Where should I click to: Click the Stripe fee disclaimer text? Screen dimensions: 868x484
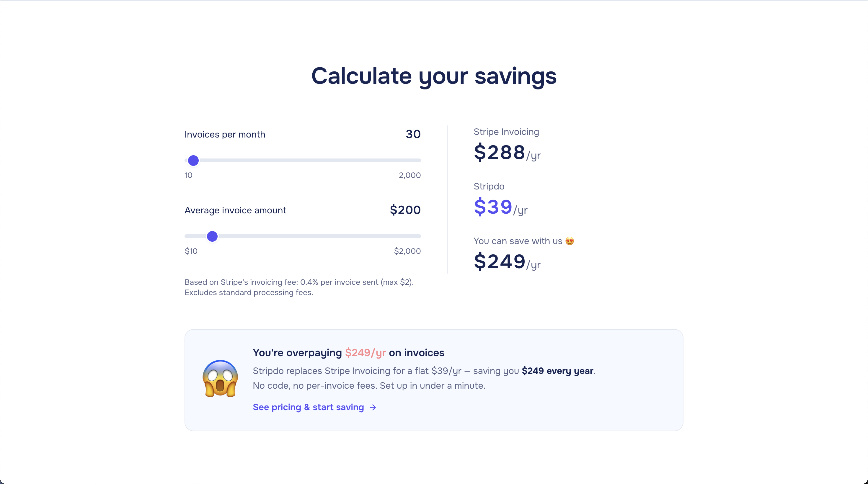298,287
